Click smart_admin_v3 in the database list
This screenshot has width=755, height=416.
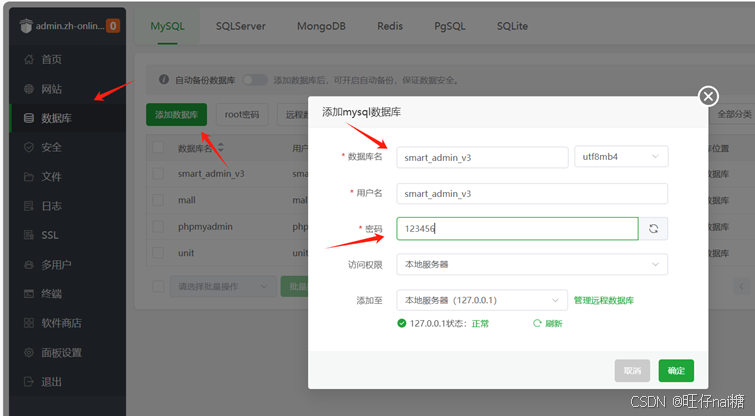pos(211,173)
